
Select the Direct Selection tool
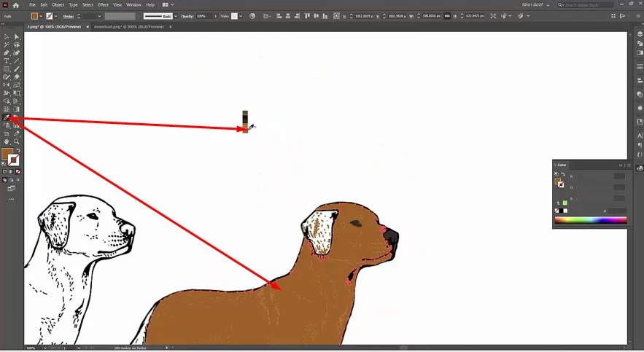click(17, 36)
